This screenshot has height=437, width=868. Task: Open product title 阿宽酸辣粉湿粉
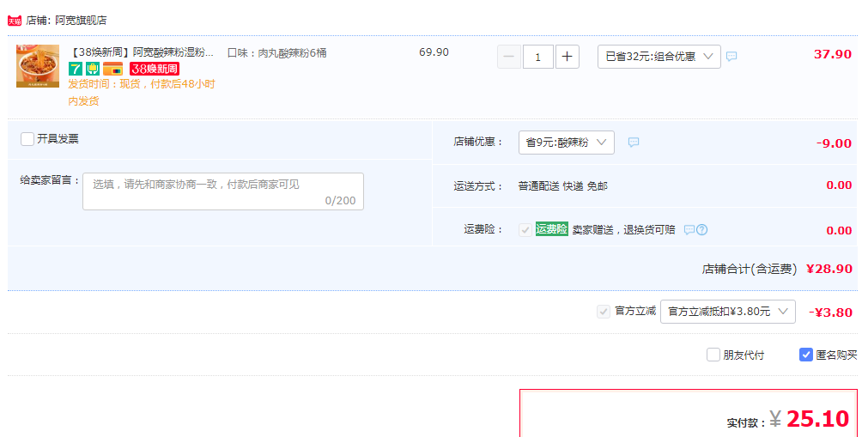point(141,52)
